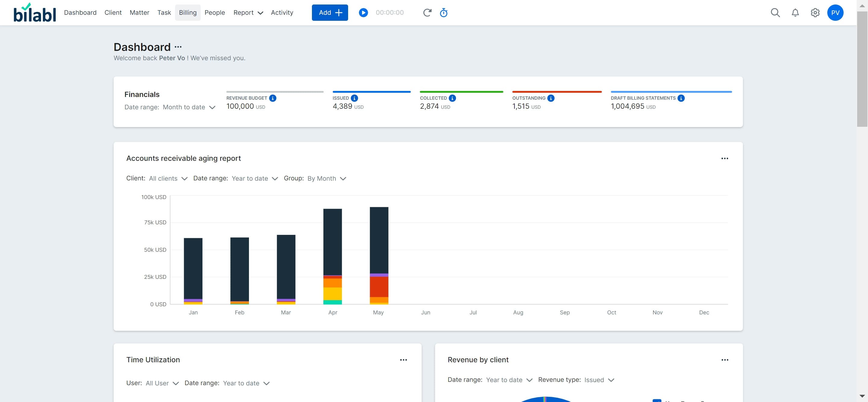Click the 00:00:00 timer display

click(389, 12)
